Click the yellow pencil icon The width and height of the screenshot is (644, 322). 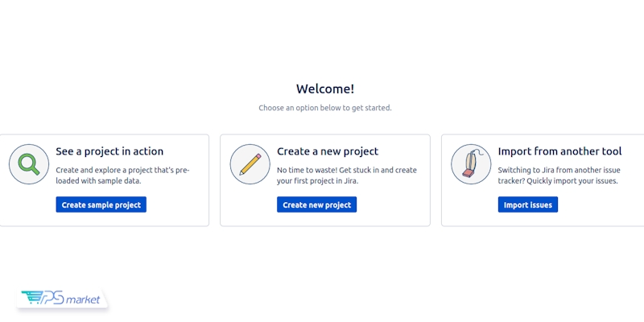tap(250, 164)
